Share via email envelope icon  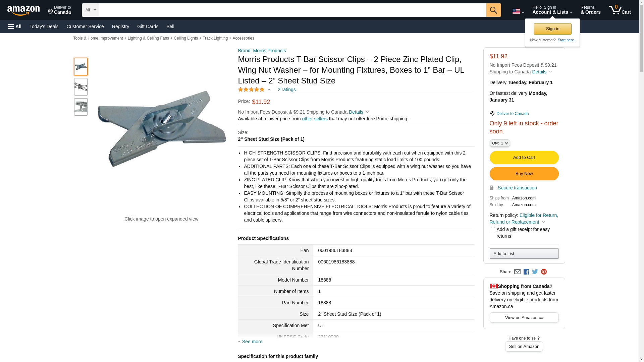pos(517,272)
